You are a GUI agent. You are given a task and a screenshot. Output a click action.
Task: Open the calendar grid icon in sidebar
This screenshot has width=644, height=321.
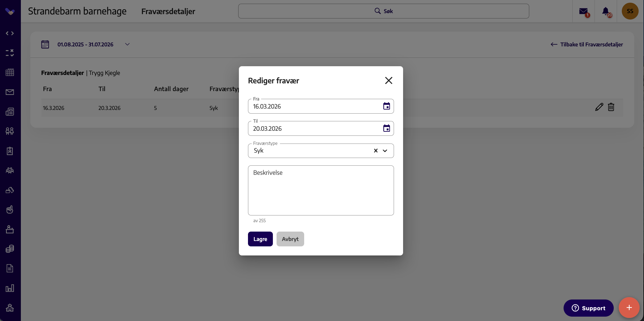10,72
